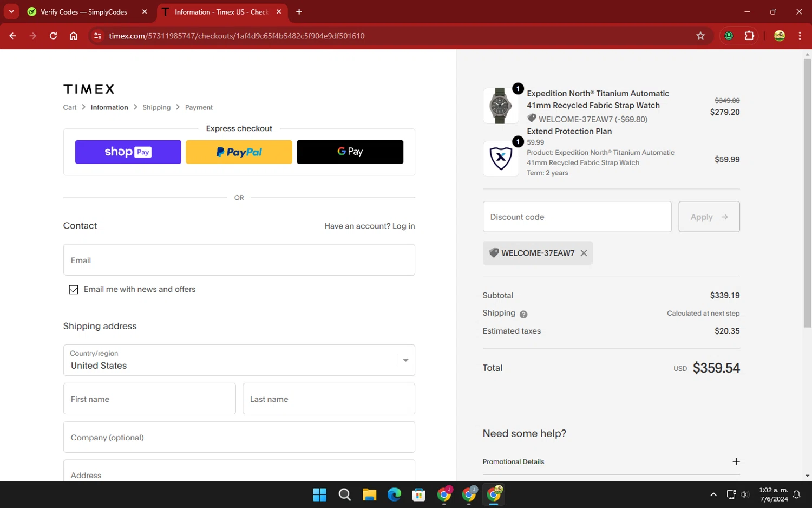The image size is (812, 508).
Task: Check out with Google Pay
Action: pos(350,152)
